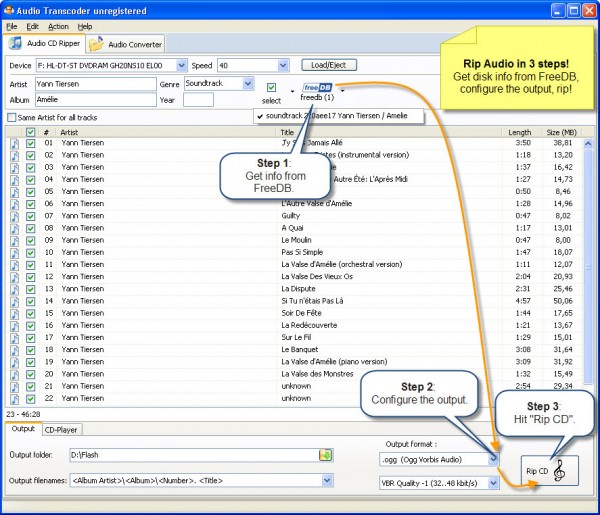Expand the Genre Soundtrack combo box

248,83
